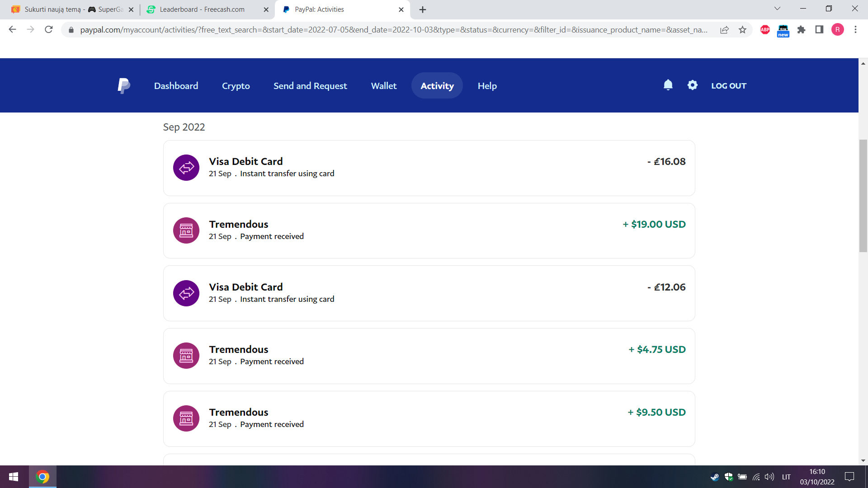The height and width of the screenshot is (488, 868).
Task: Click the lock site-info icon
Action: click(71, 30)
